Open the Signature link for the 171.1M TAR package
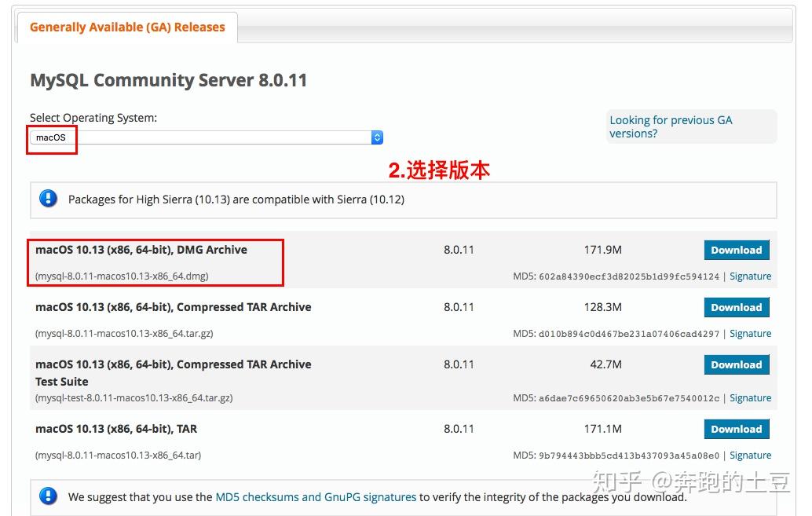Viewport: 812px width, 516px height. point(751,456)
